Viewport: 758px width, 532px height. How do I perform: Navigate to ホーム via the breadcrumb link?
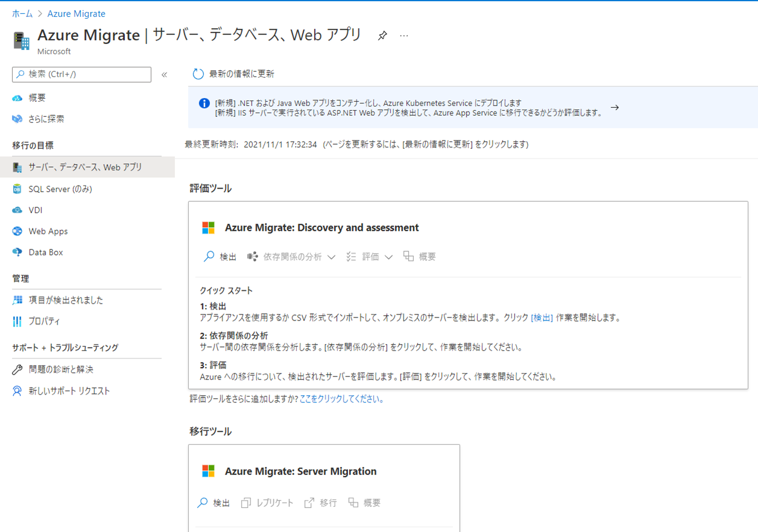(x=22, y=13)
